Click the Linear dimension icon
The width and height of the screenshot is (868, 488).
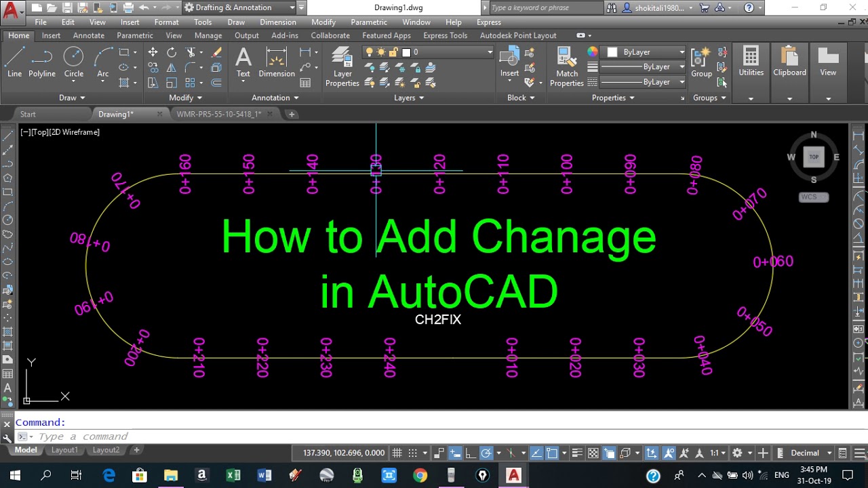pos(305,52)
